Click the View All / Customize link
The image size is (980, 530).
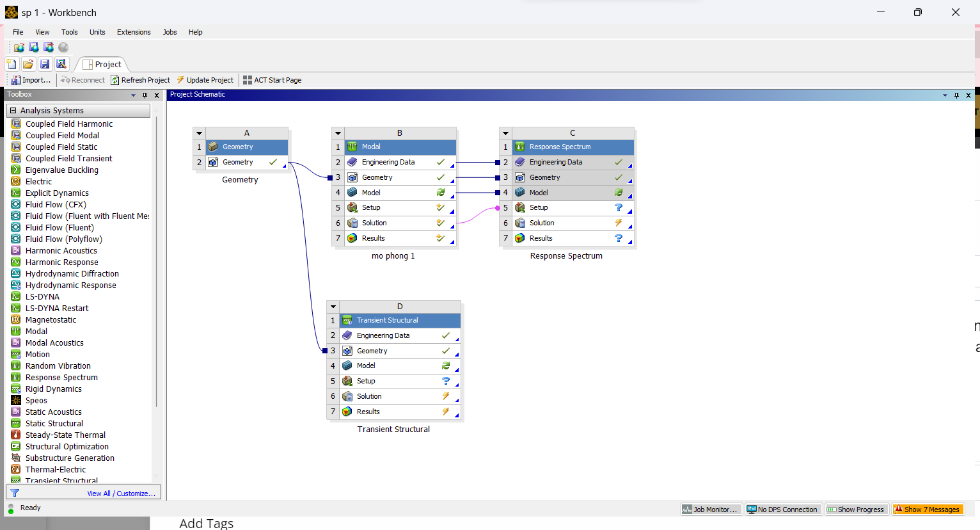pos(122,494)
